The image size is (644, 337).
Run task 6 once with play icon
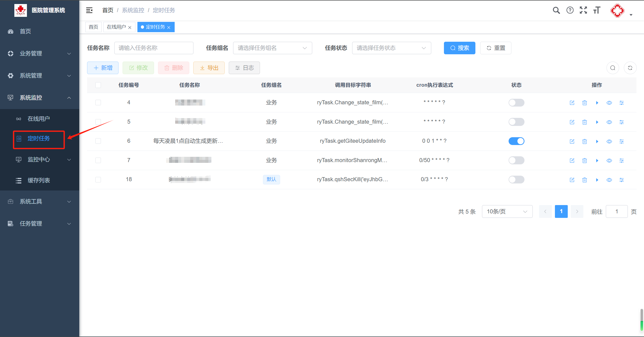(597, 141)
